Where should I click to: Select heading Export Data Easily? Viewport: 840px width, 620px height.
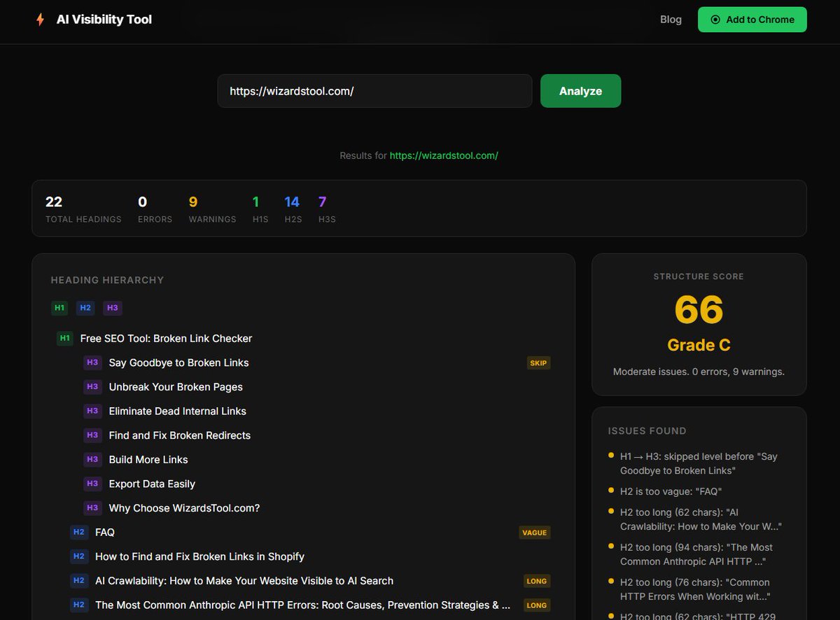152,484
